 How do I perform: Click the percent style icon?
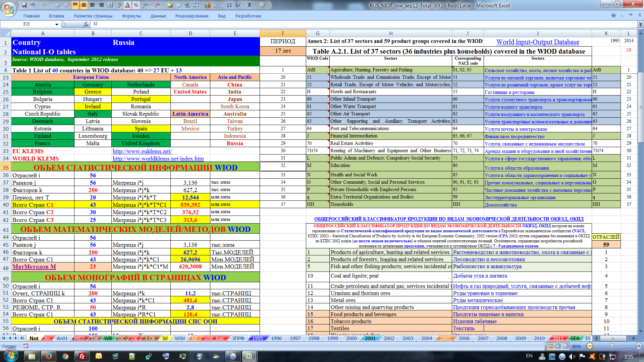136,5
